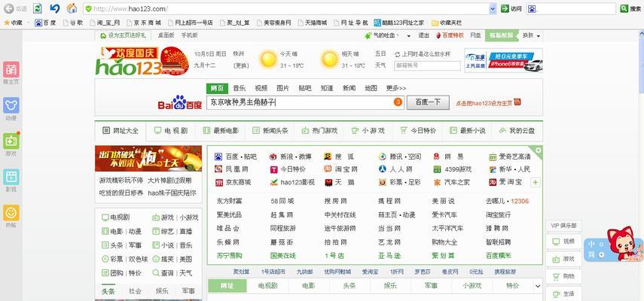Open the 收藏 star favorites icon
This screenshot has height=301, width=644.
[7, 23]
